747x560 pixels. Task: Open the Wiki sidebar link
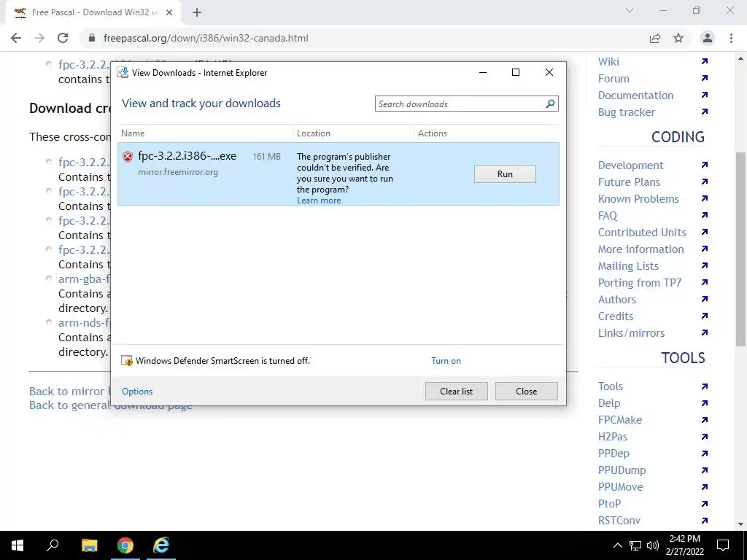608,61
